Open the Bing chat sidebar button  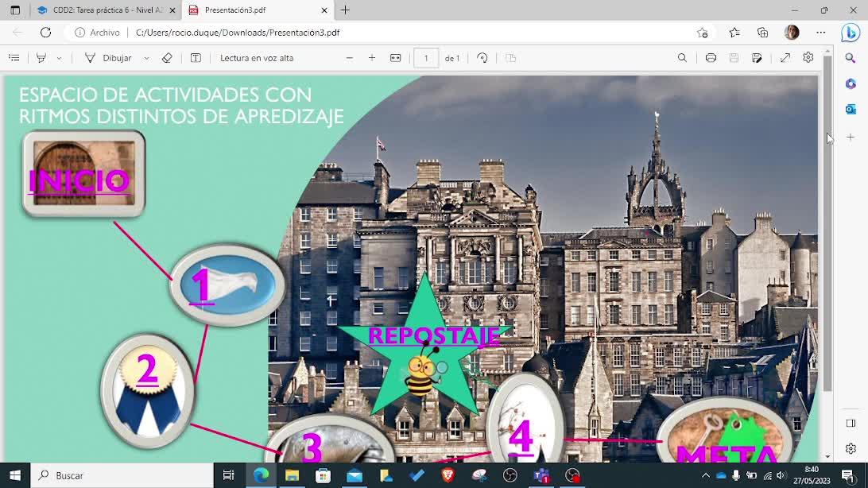(851, 33)
